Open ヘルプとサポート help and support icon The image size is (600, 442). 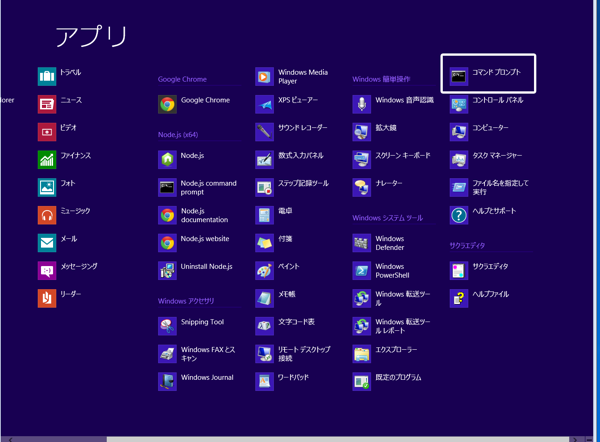(x=459, y=215)
